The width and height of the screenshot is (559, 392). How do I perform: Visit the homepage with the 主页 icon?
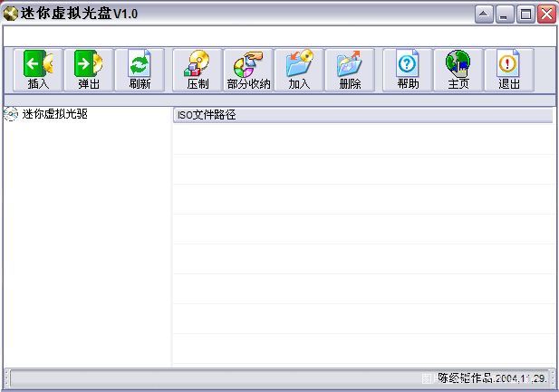[x=458, y=70]
